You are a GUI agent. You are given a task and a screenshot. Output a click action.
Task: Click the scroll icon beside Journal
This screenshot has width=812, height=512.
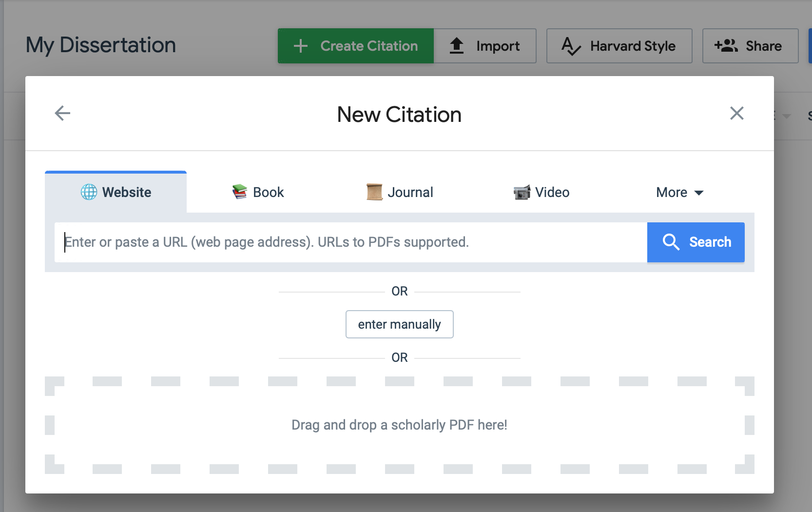[374, 192]
